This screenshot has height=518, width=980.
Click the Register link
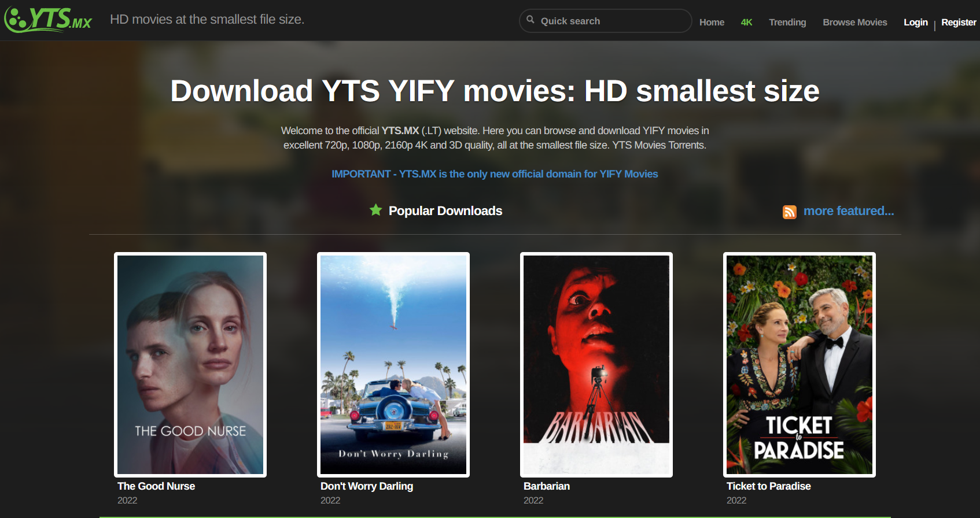(959, 22)
